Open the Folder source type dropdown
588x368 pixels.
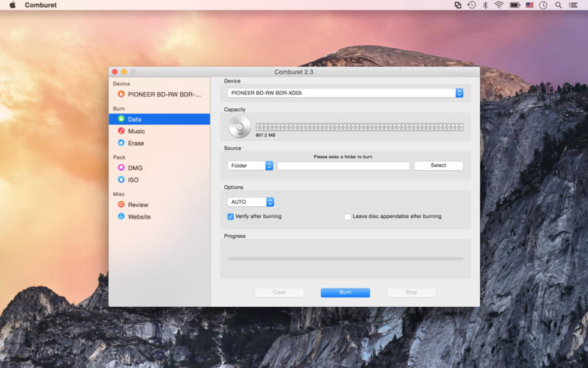pyautogui.click(x=250, y=166)
